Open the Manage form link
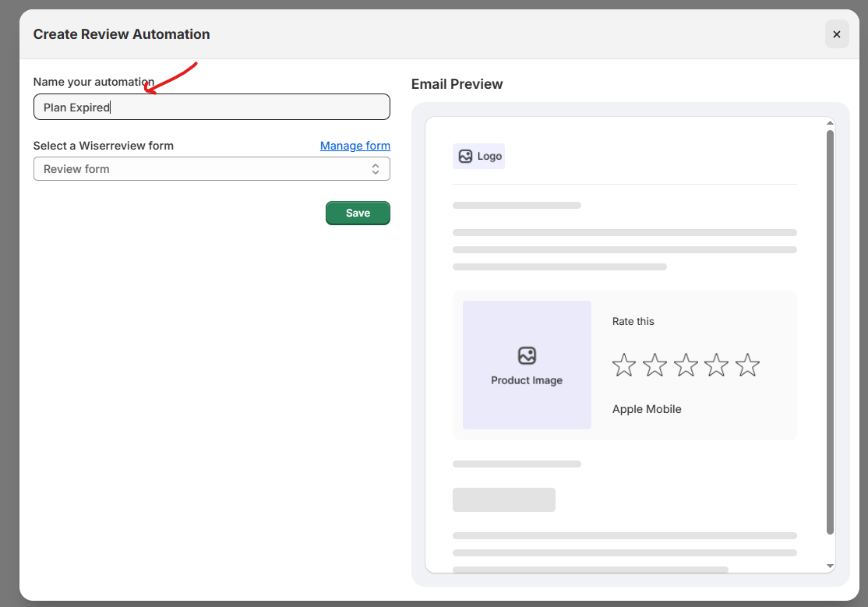Screen dimensions: 868x607 [355, 146]
